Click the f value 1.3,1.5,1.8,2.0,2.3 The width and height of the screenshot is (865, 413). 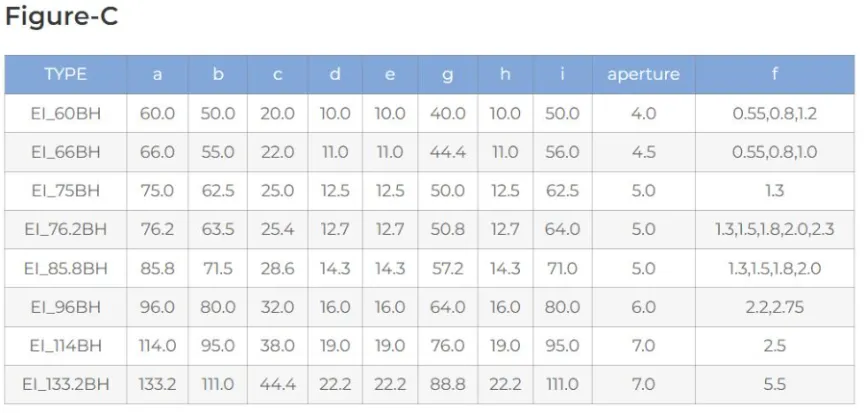point(774,229)
